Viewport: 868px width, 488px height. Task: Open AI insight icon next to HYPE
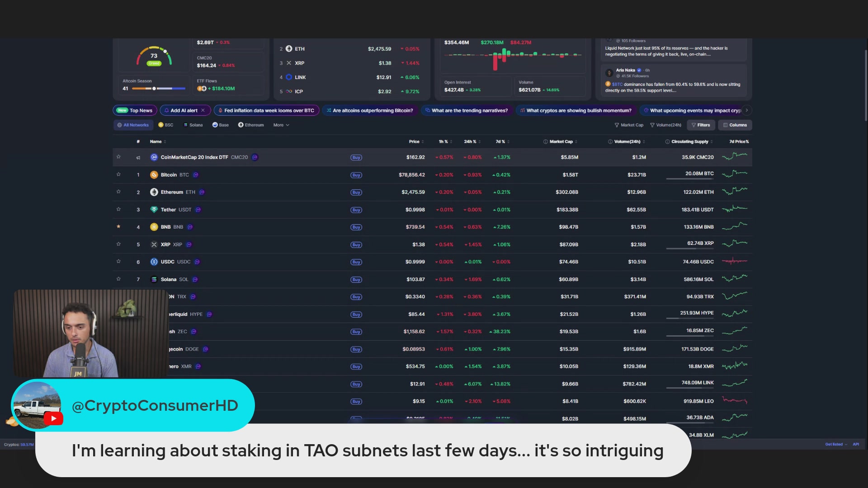pyautogui.click(x=209, y=314)
